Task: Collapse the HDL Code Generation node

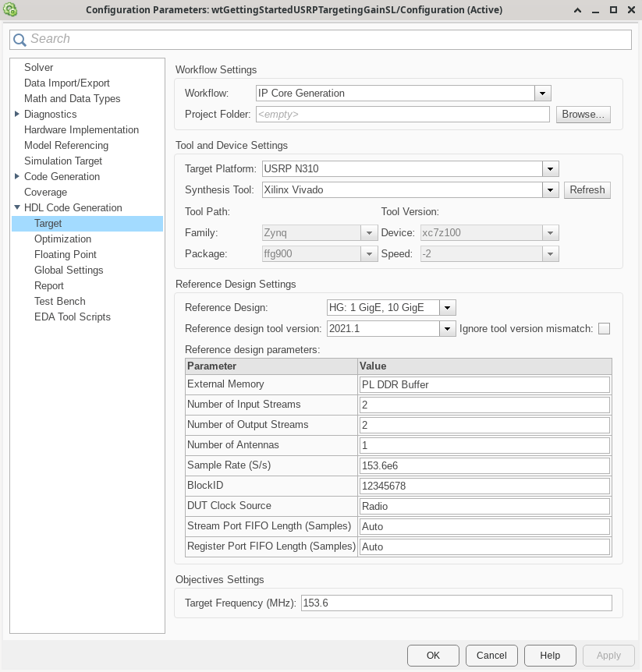Action: (x=16, y=207)
